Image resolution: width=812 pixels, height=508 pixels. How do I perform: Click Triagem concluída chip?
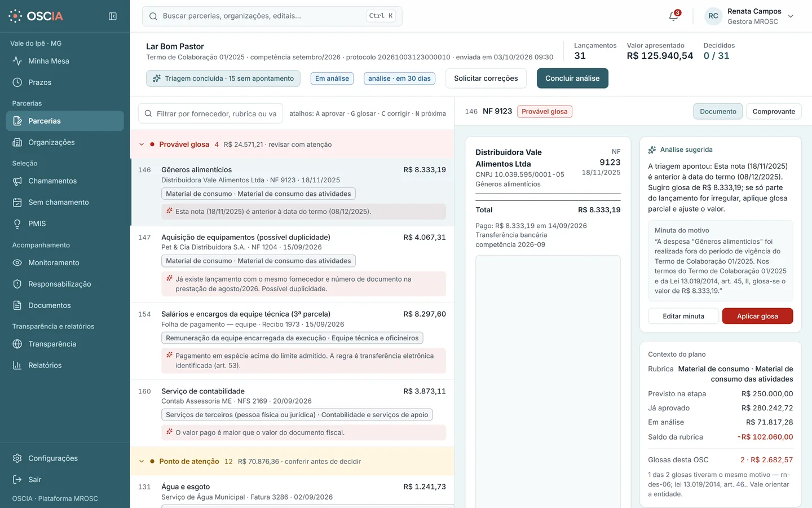pyautogui.click(x=223, y=78)
